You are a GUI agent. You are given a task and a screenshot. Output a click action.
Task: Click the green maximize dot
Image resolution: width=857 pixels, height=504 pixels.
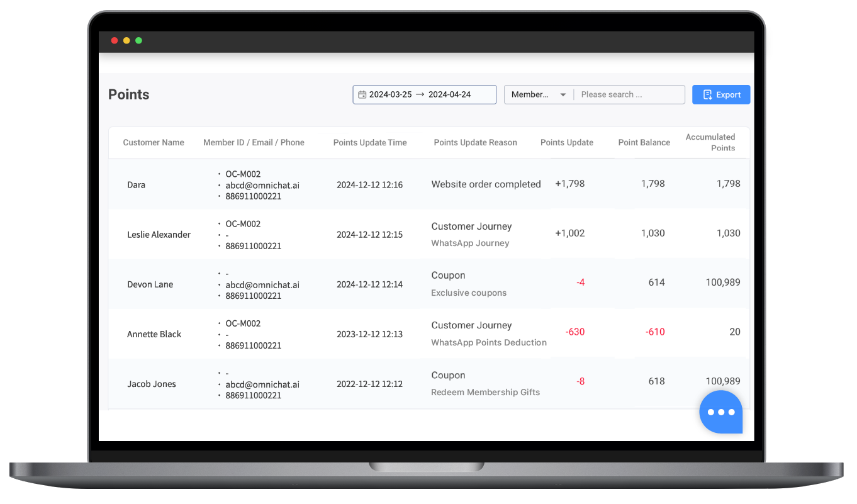pos(138,40)
